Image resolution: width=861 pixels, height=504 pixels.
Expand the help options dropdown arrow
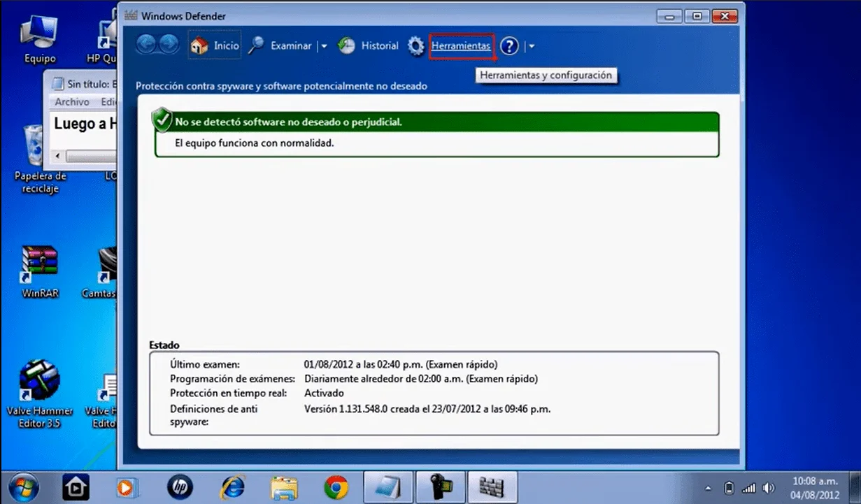(532, 47)
